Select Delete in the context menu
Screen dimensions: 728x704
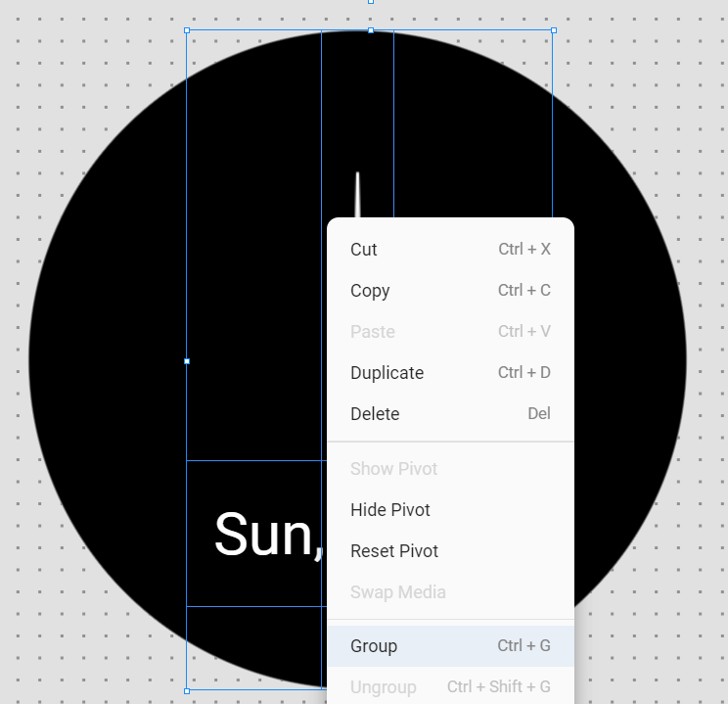pyautogui.click(x=450, y=413)
